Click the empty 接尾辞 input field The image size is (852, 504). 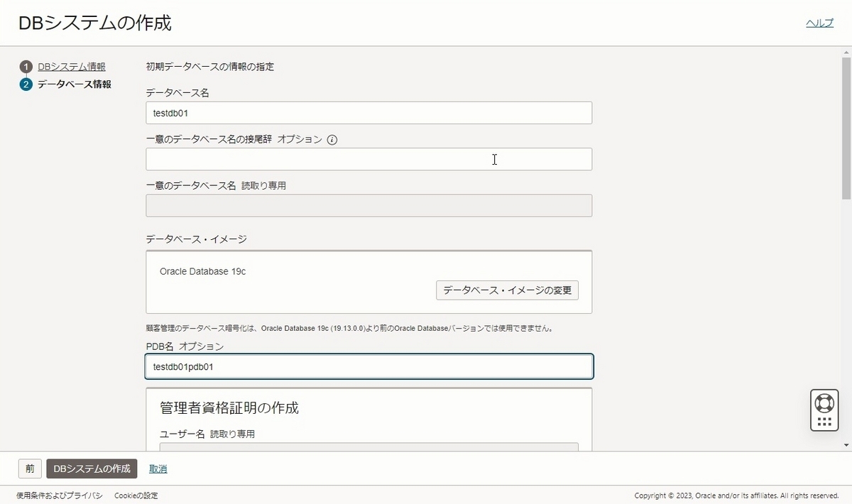368,159
